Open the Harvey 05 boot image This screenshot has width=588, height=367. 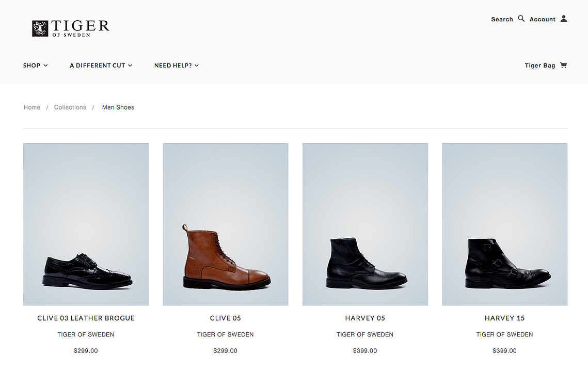pyautogui.click(x=365, y=224)
